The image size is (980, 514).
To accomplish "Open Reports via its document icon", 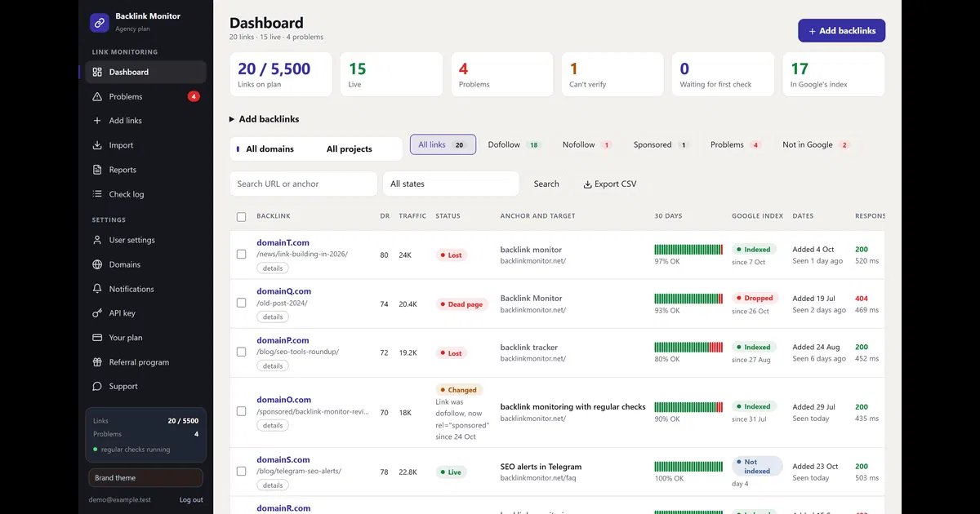I will tap(97, 170).
